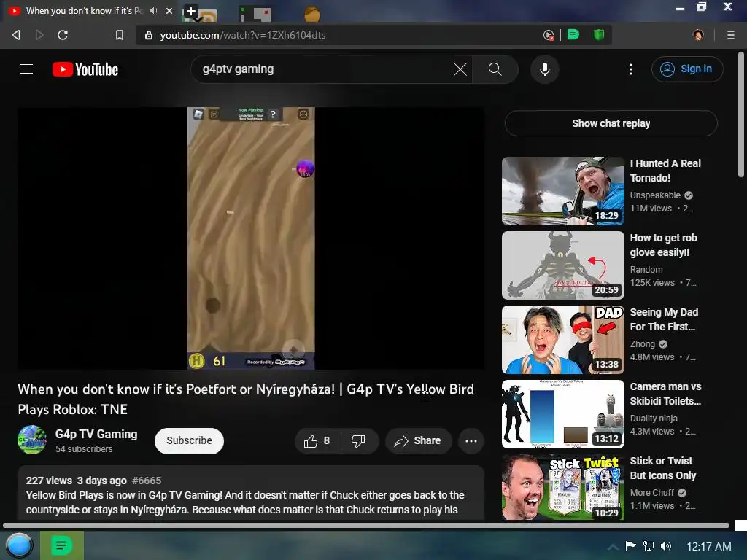Open Duality ninja channel name
The image size is (747, 560).
[x=653, y=418]
